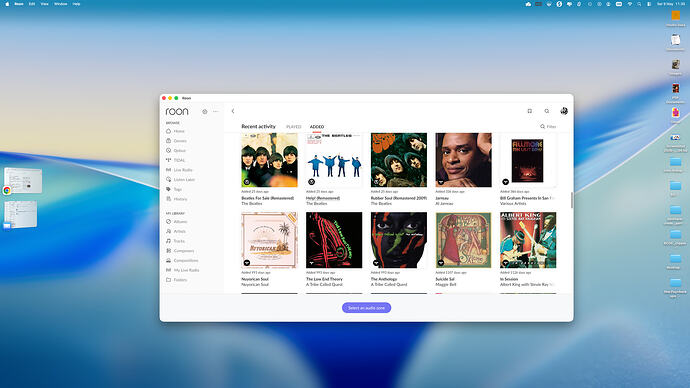The width and height of the screenshot is (690, 388).
Task: Open the Jarreau album cover
Action: 463,160
